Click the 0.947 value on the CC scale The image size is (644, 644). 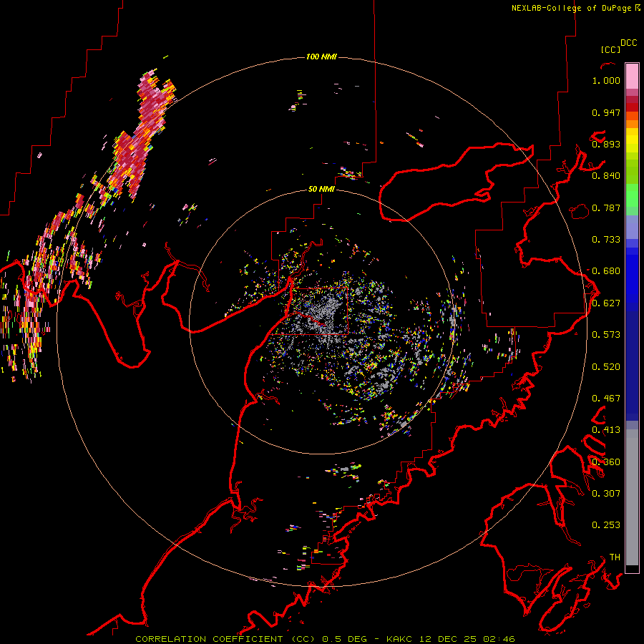[x=606, y=112]
